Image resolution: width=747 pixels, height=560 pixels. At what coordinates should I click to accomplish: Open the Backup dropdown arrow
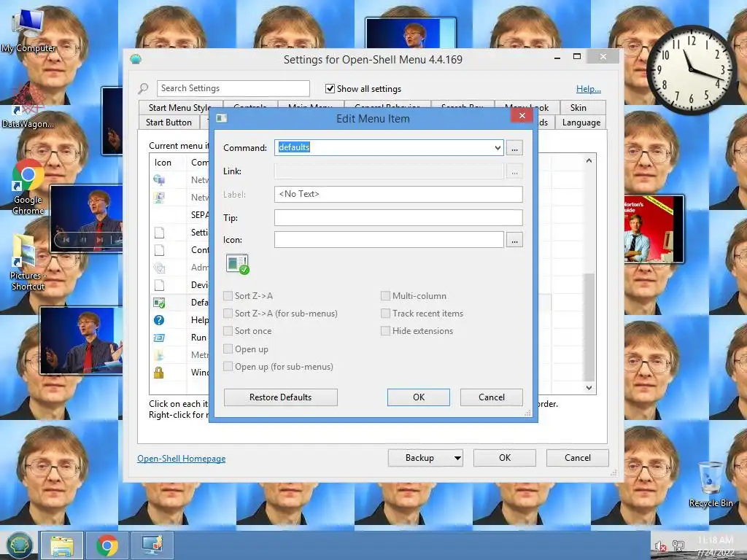[x=457, y=458]
